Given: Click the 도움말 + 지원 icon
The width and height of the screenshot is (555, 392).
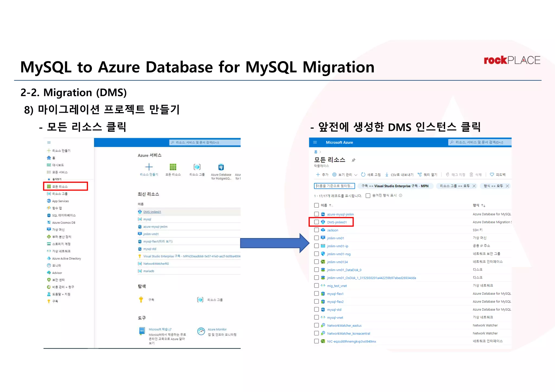Looking at the screenshot, I should click(49, 294).
